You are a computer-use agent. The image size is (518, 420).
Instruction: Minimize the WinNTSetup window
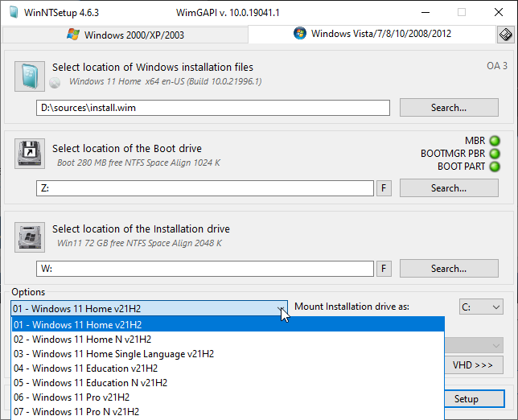(425, 13)
